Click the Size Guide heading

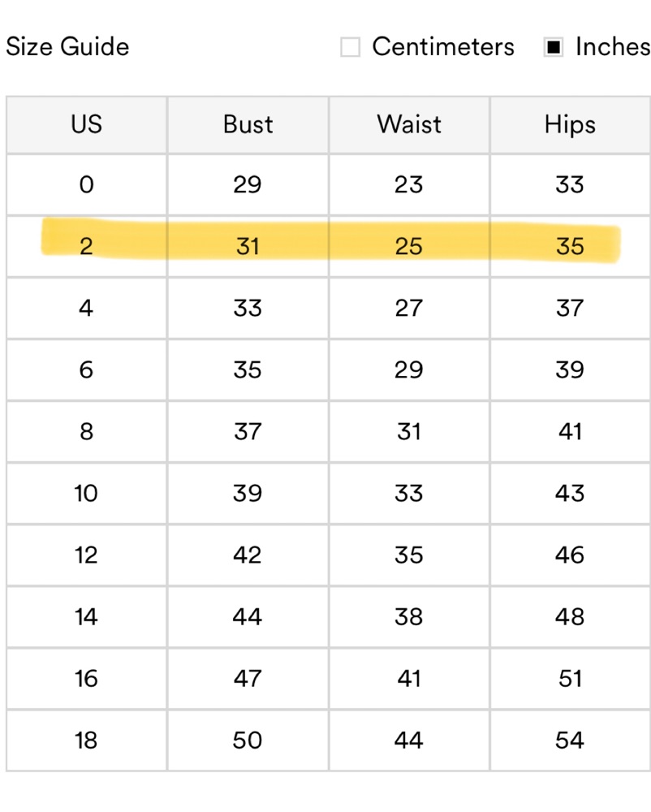[x=67, y=47]
